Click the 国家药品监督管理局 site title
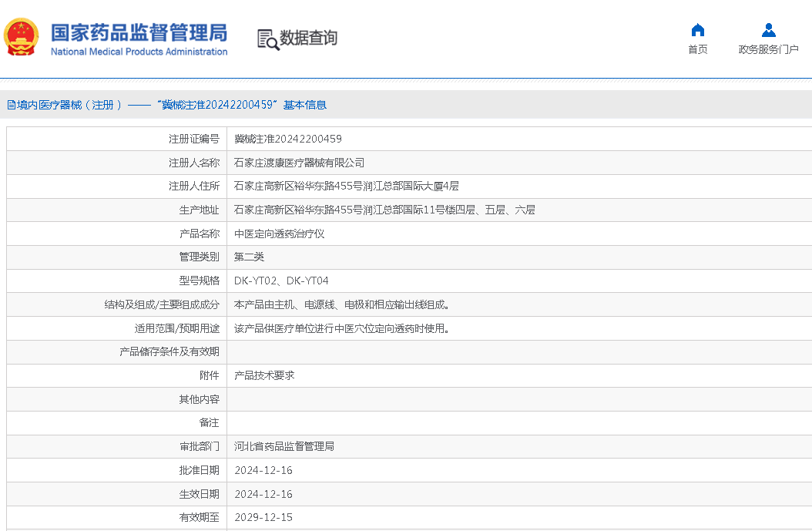 coord(139,32)
